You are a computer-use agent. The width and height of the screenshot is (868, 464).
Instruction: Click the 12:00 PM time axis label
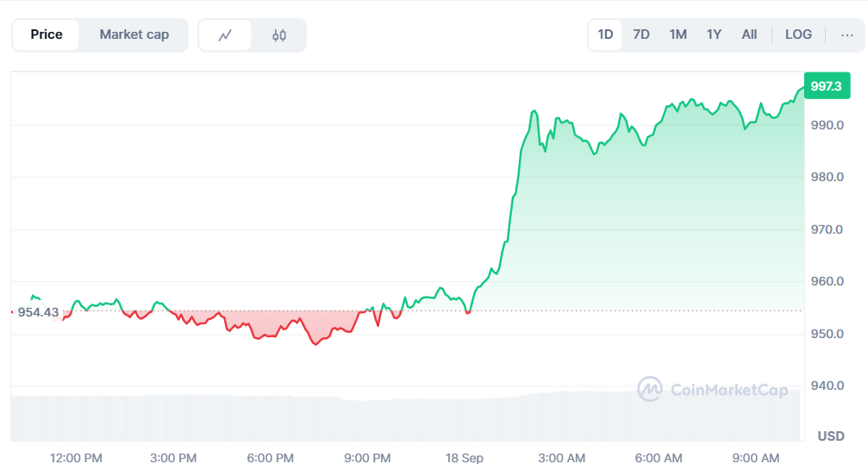click(76, 457)
